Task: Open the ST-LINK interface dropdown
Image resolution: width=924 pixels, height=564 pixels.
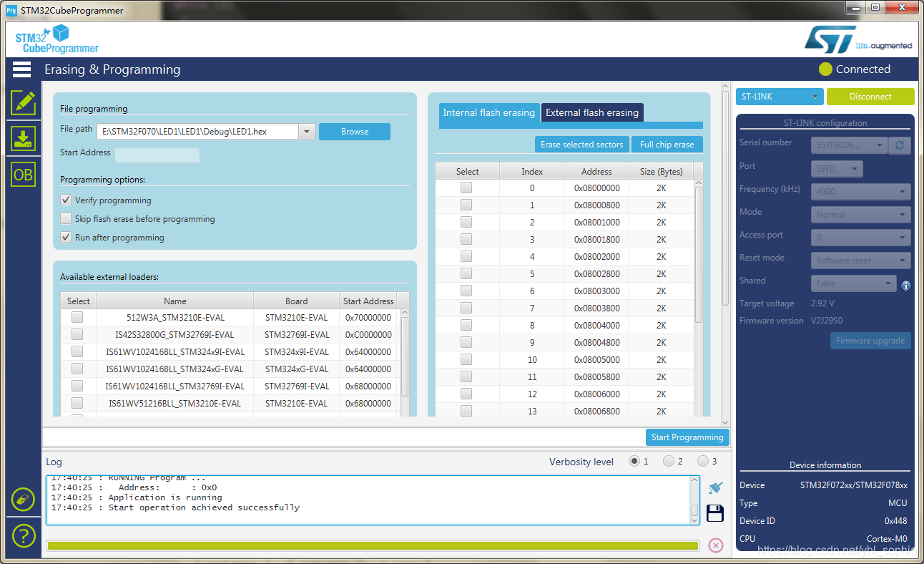Action: point(780,97)
